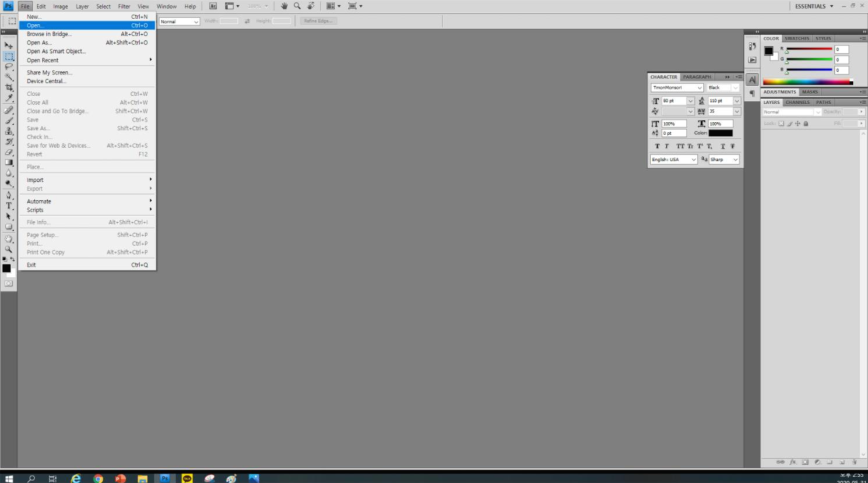Switch to the Channels tab

click(x=797, y=102)
